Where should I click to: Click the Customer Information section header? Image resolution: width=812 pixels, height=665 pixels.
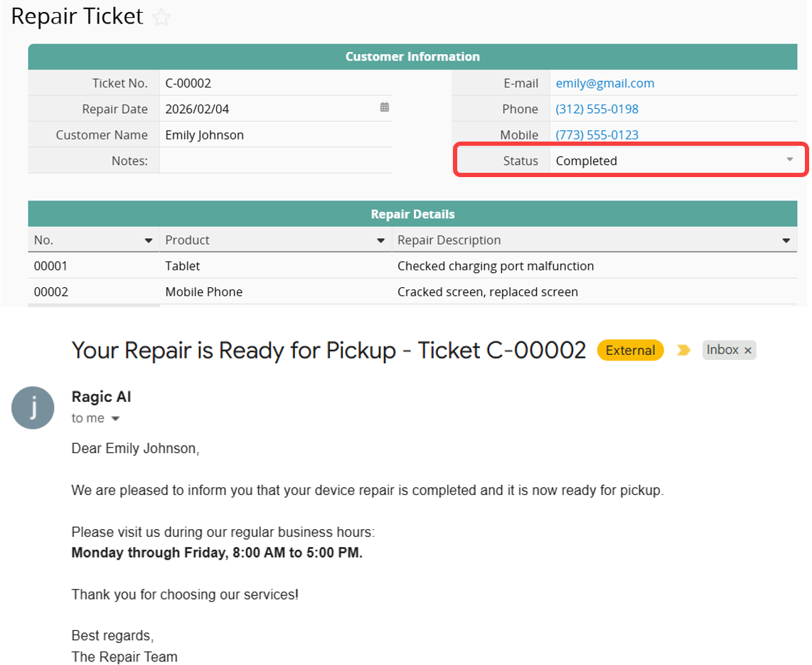click(412, 57)
